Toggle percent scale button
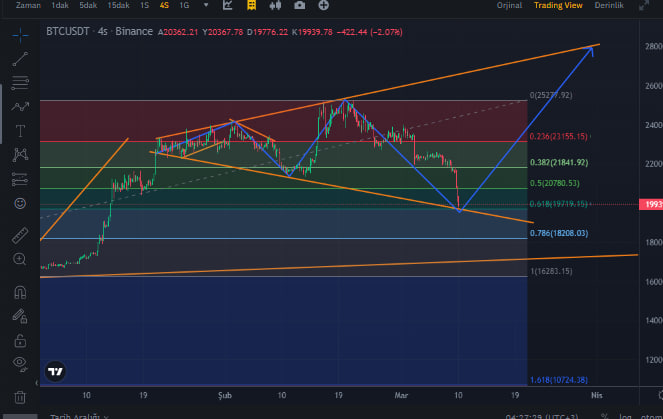 pos(605,416)
